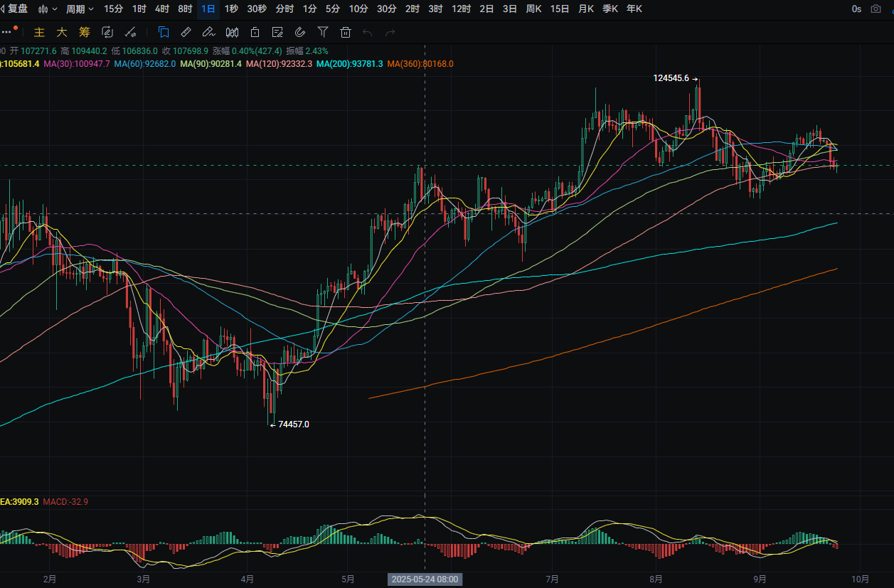
Task: Select the 周K weekly timeframe
Action: pyautogui.click(x=533, y=9)
